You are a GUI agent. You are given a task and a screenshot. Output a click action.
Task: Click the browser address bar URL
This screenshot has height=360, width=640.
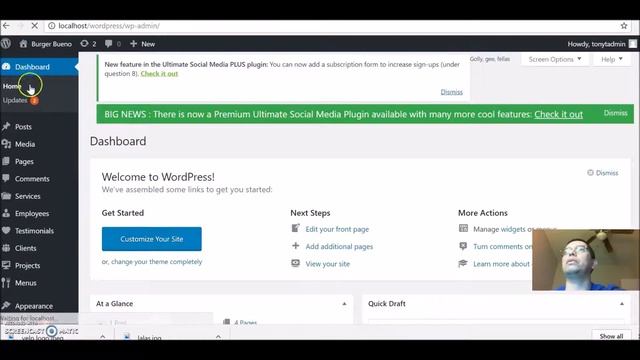[109, 26]
